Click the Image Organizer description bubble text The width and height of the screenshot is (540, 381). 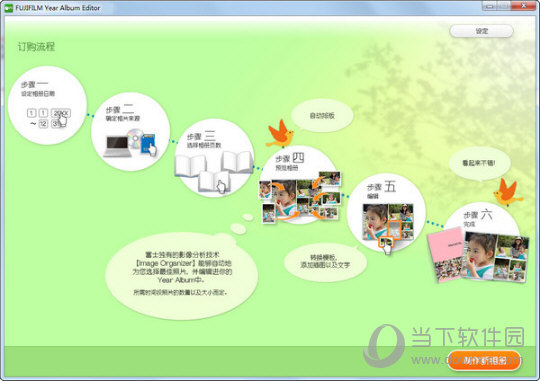pyautogui.click(x=182, y=274)
